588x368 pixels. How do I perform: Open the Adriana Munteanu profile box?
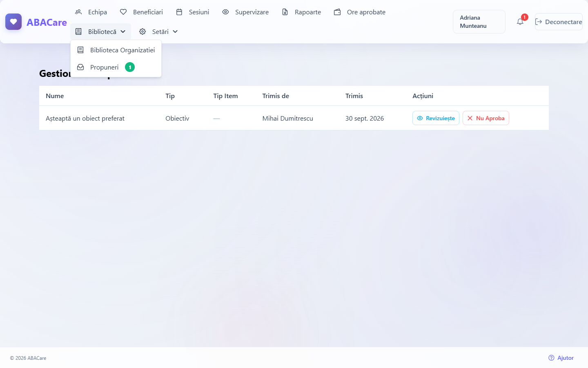click(479, 22)
